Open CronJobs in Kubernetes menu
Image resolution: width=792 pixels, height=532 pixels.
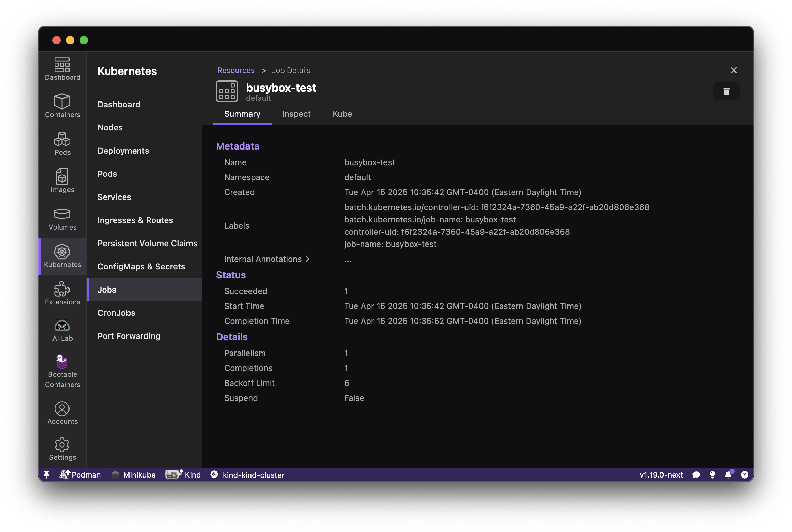click(116, 313)
